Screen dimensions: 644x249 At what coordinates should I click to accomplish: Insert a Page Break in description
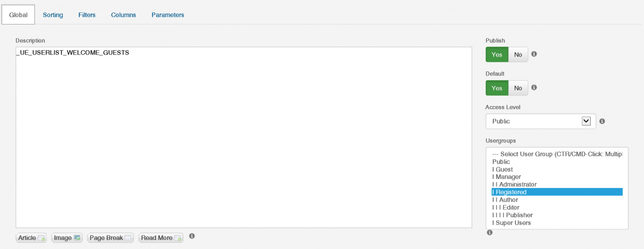tap(110, 238)
